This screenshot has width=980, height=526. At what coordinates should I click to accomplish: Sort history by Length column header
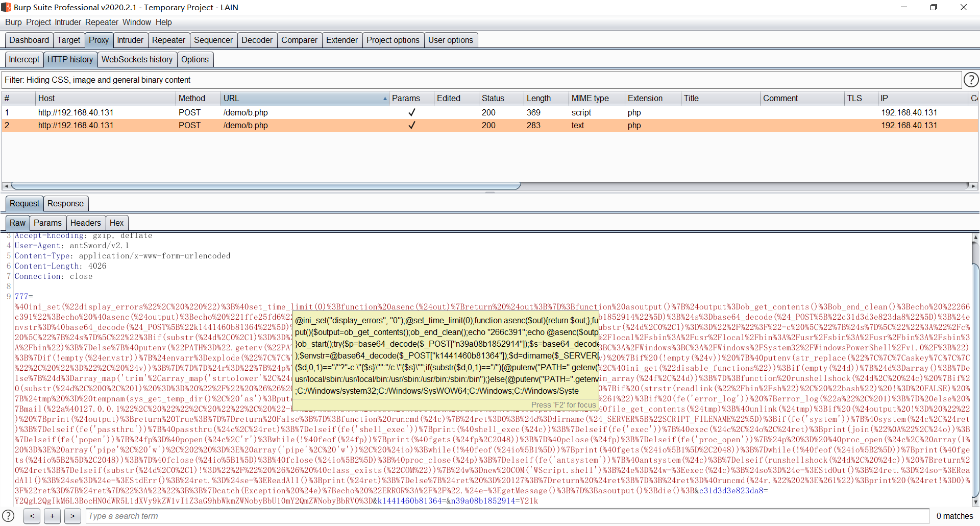coord(546,98)
